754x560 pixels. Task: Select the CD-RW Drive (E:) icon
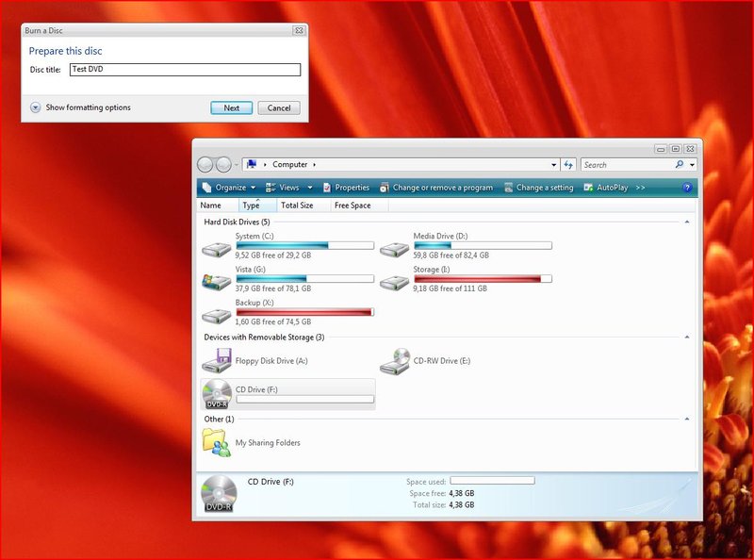[394, 360]
